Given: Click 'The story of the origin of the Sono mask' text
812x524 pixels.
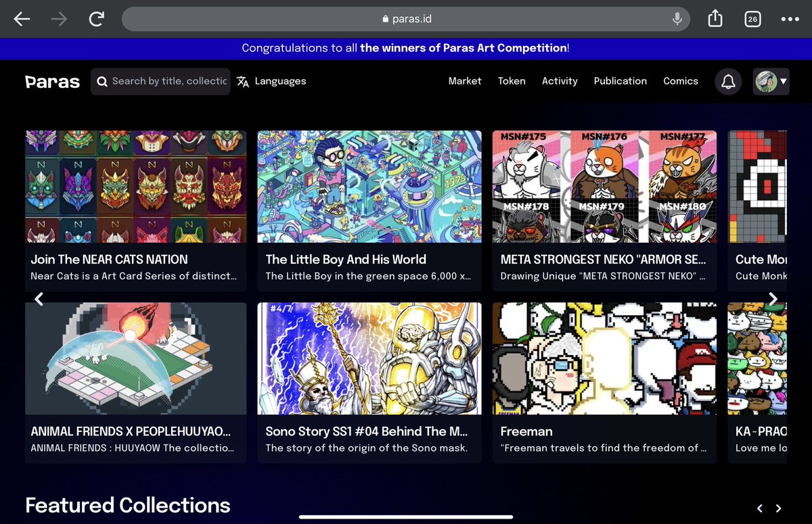Looking at the screenshot, I should pos(367,448).
